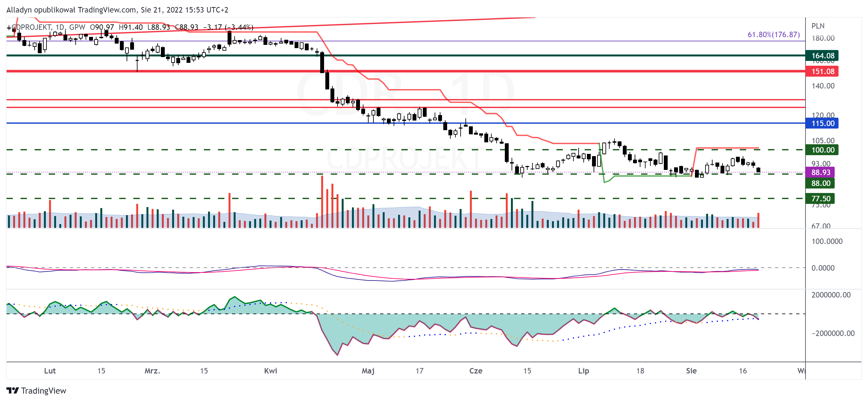The height and width of the screenshot is (402, 868).
Task: Click the purple 88.93 current price label
Action: pos(820,172)
